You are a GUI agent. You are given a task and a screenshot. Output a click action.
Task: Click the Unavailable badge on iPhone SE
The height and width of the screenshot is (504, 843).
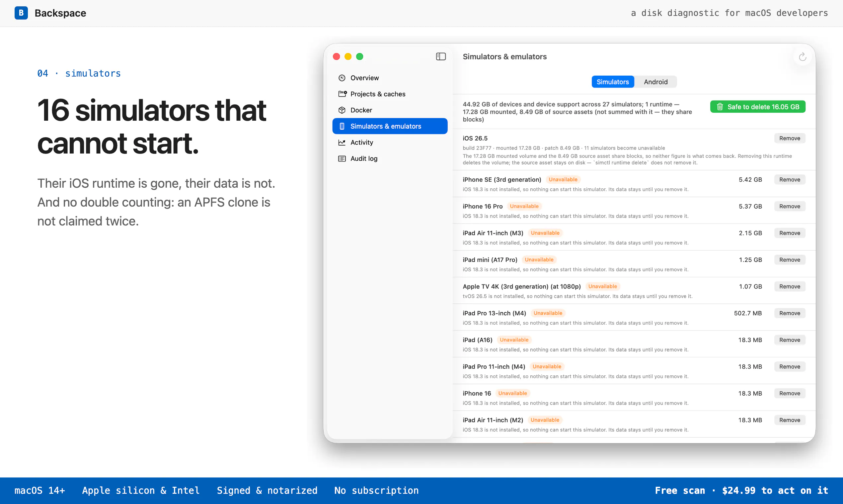pyautogui.click(x=563, y=179)
